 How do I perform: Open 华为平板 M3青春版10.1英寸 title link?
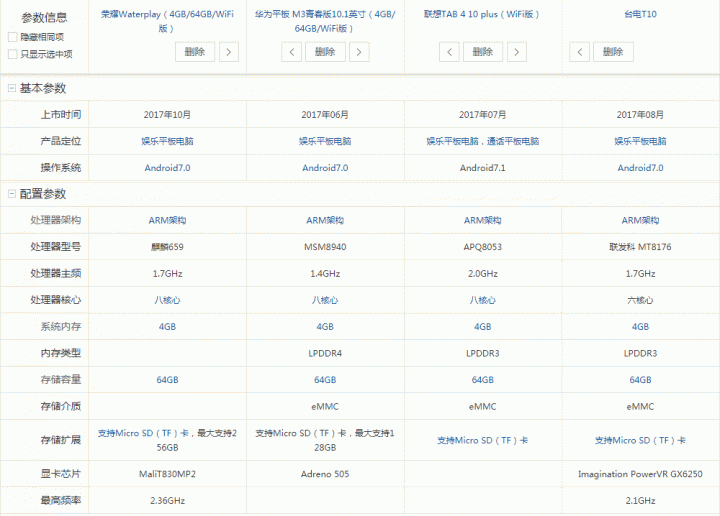coord(325,21)
